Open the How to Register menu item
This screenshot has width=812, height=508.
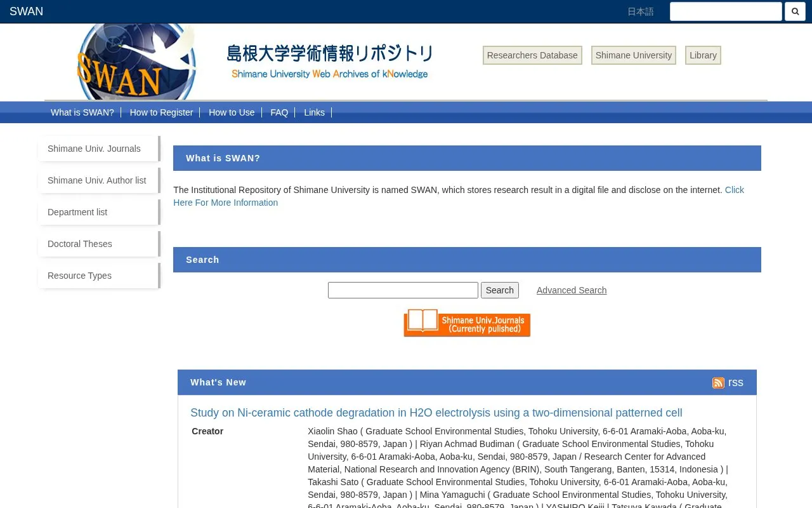161,112
